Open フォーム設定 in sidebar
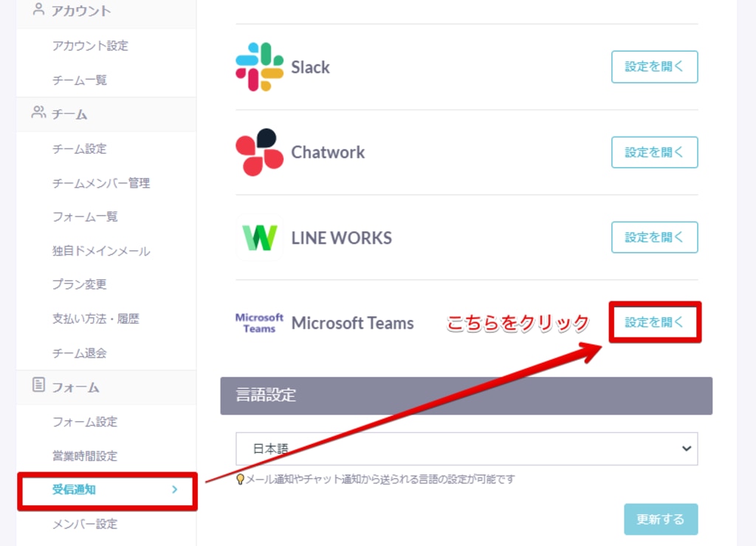The image size is (756, 546). [x=85, y=422]
